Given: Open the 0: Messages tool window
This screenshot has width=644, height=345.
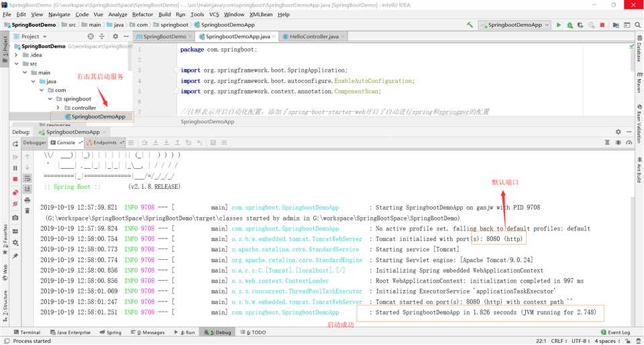Looking at the screenshot, I should [148, 332].
